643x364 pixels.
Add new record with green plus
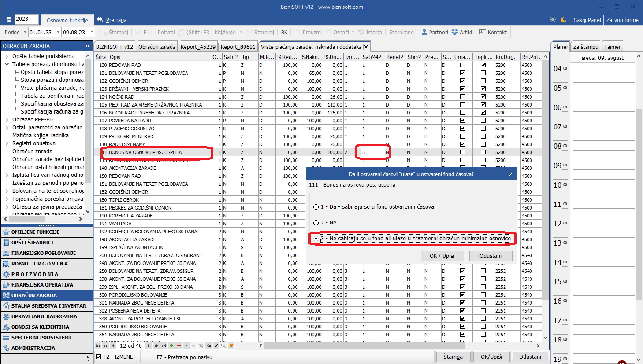coord(171,346)
